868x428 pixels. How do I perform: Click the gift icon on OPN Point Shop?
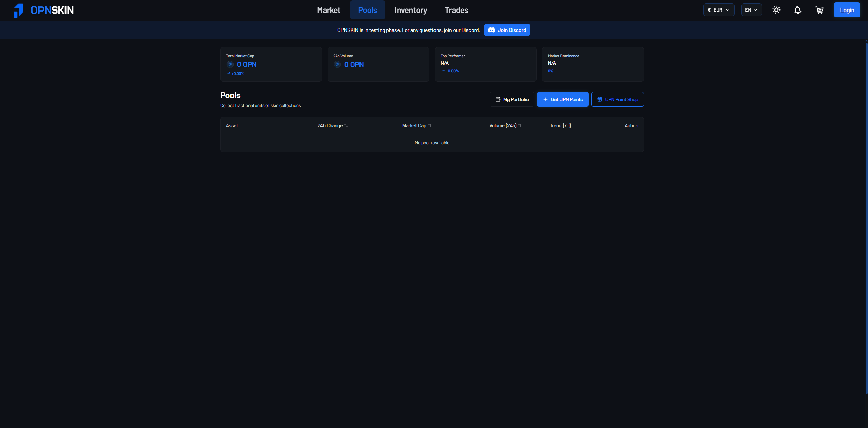click(599, 100)
